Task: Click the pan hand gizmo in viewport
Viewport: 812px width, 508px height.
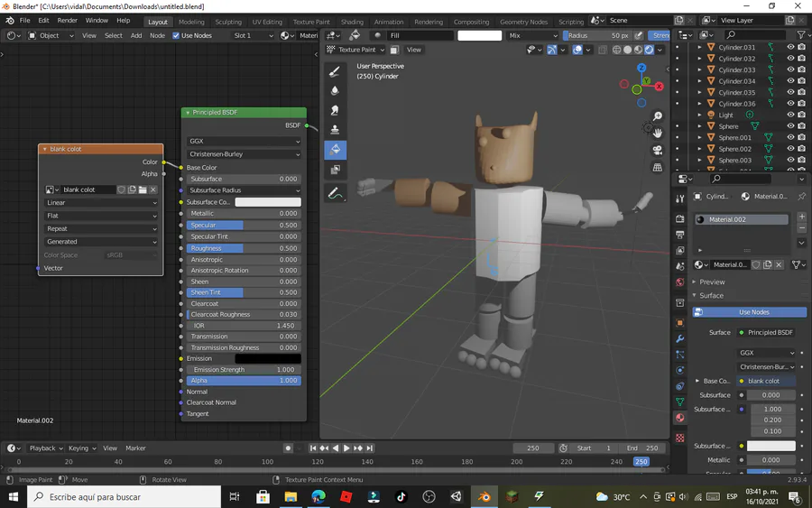Action: pos(657,133)
